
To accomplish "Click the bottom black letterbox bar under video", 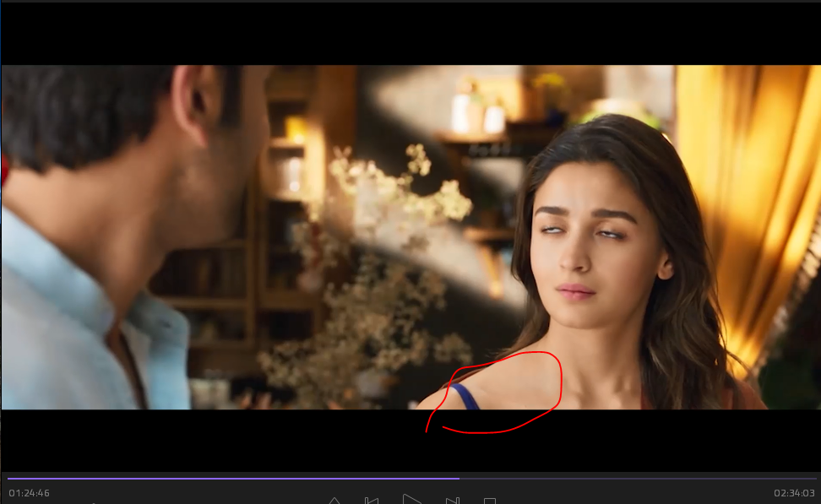I will [x=253, y=439].
